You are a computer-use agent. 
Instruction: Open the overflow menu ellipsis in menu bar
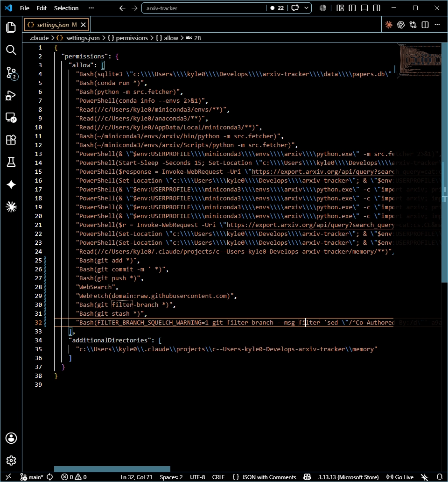tap(91, 8)
